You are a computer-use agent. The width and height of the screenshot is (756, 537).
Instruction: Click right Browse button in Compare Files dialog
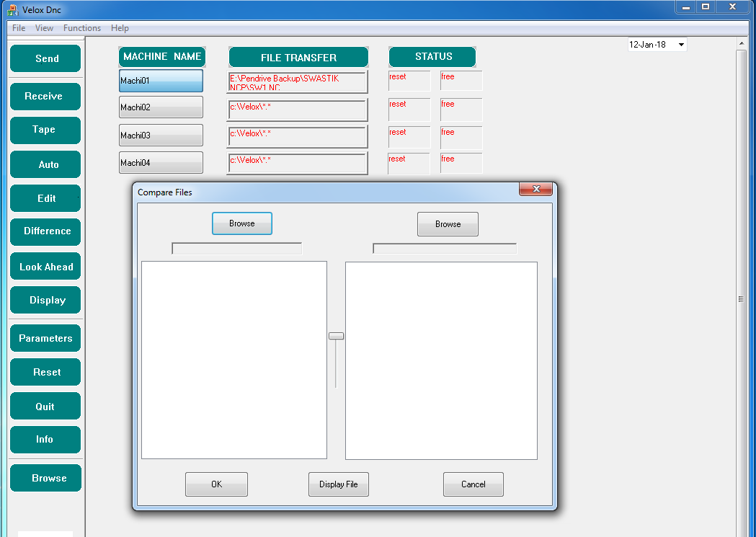448,224
